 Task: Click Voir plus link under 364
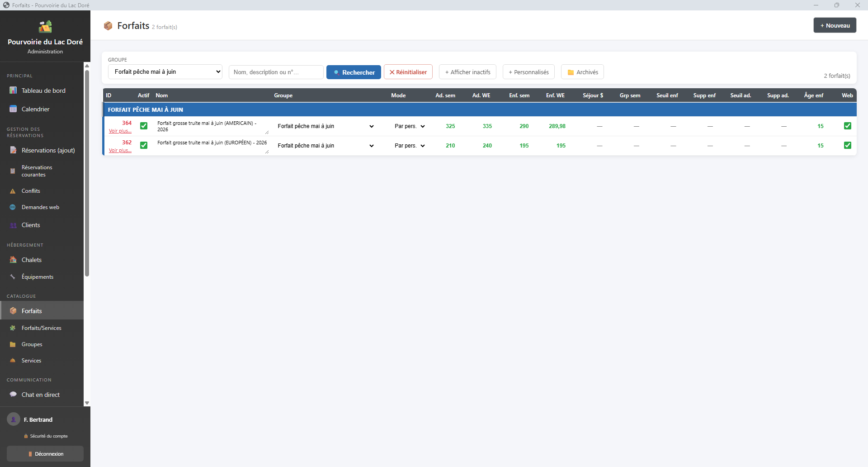(x=120, y=131)
